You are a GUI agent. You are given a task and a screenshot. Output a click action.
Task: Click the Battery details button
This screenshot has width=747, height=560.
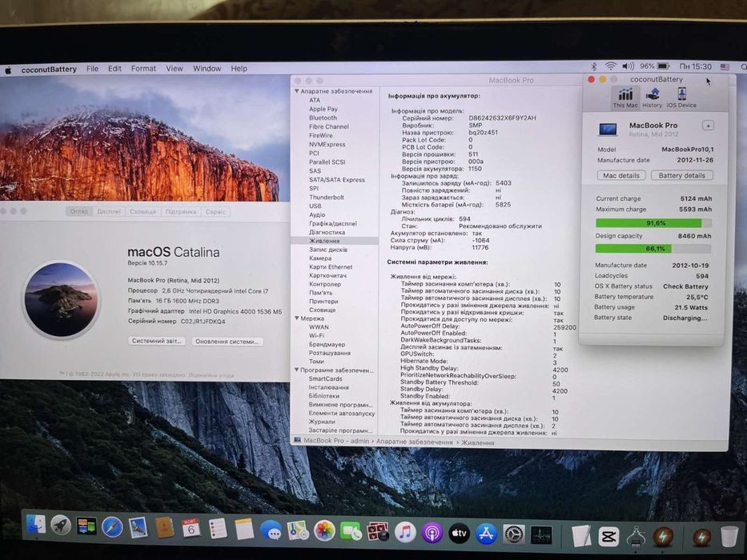(681, 176)
